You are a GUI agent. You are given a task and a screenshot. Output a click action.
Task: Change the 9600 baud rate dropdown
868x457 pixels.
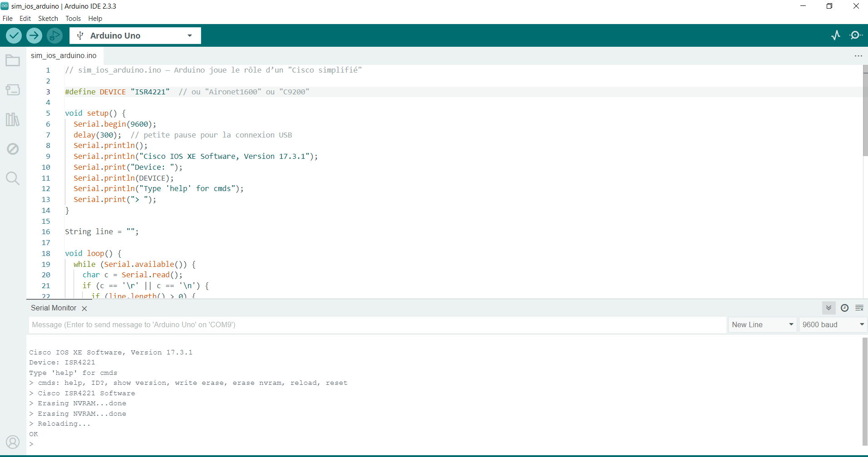coord(833,324)
